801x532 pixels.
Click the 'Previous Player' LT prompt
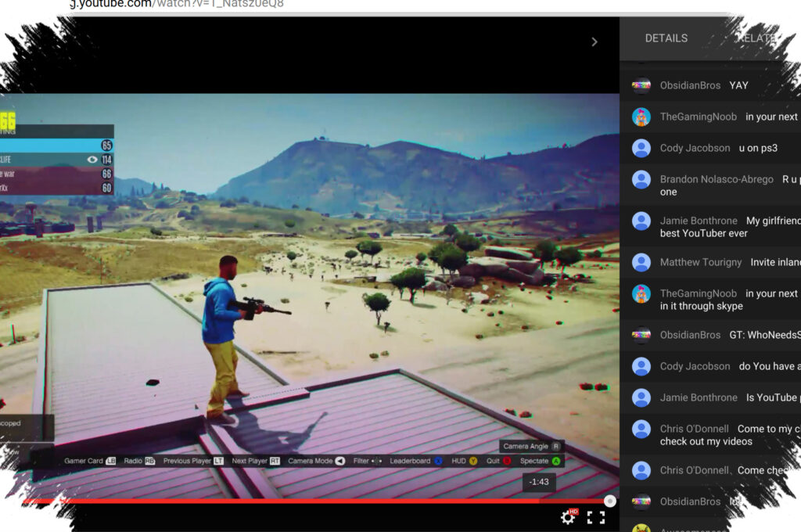coord(193,461)
